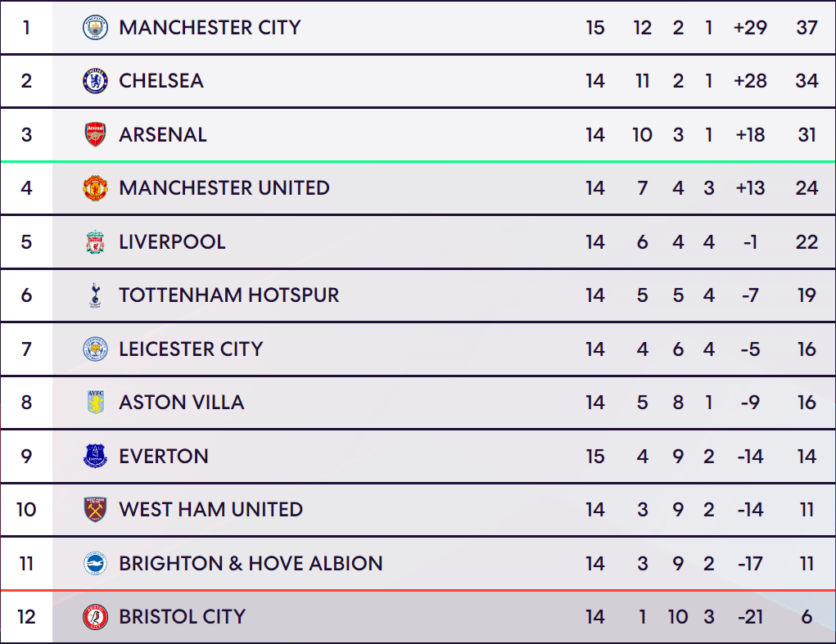Select BRIGHTON & HOVE ALBION team name
The width and height of the screenshot is (836, 644).
[251, 563]
